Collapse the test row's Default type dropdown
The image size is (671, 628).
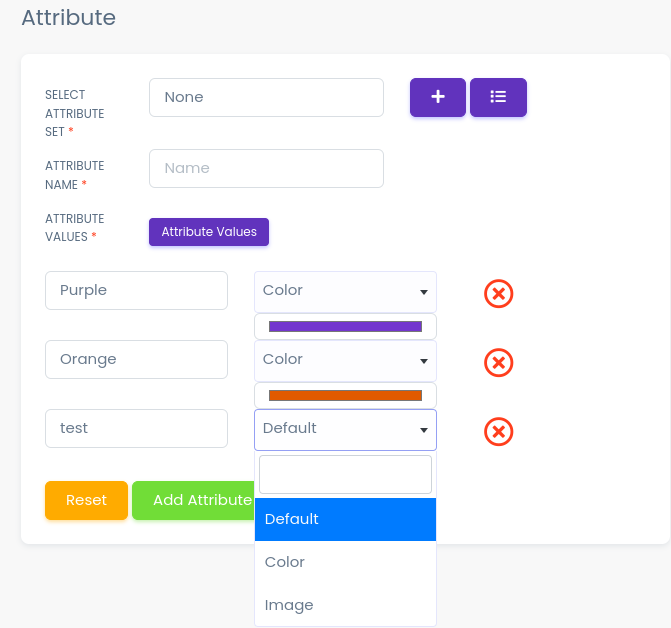pyautogui.click(x=345, y=429)
